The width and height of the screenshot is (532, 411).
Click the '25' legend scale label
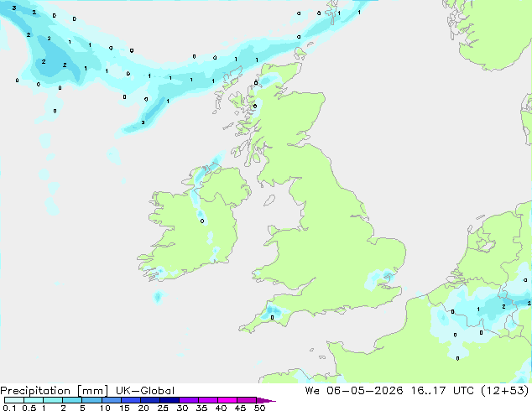[x=163, y=408]
